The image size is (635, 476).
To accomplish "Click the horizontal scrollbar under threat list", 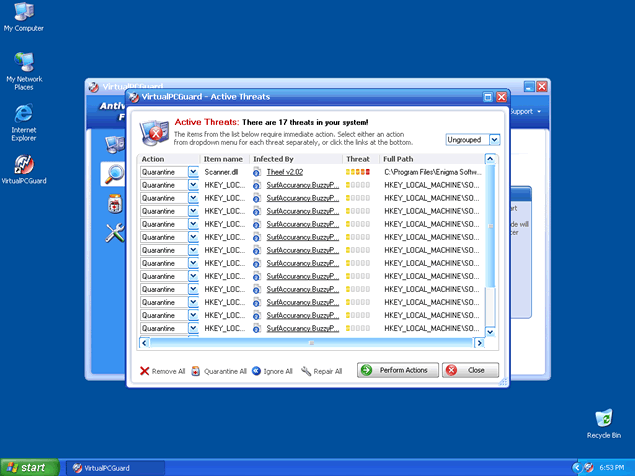I will click(x=310, y=342).
